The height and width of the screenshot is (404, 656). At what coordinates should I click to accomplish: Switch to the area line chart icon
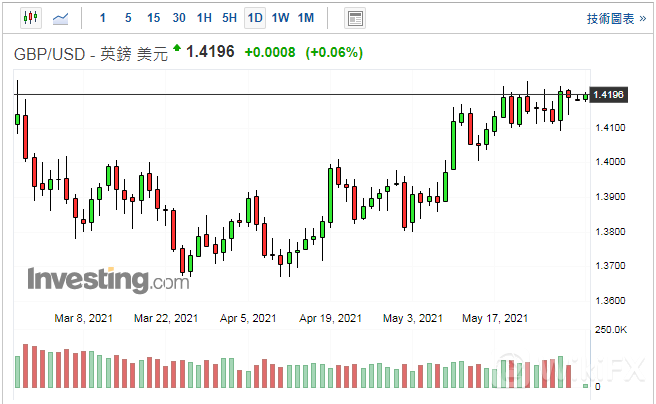(61, 18)
